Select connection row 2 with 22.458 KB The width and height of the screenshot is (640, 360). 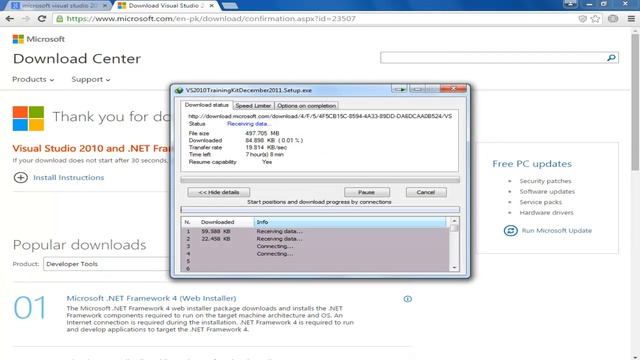point(315,239)
